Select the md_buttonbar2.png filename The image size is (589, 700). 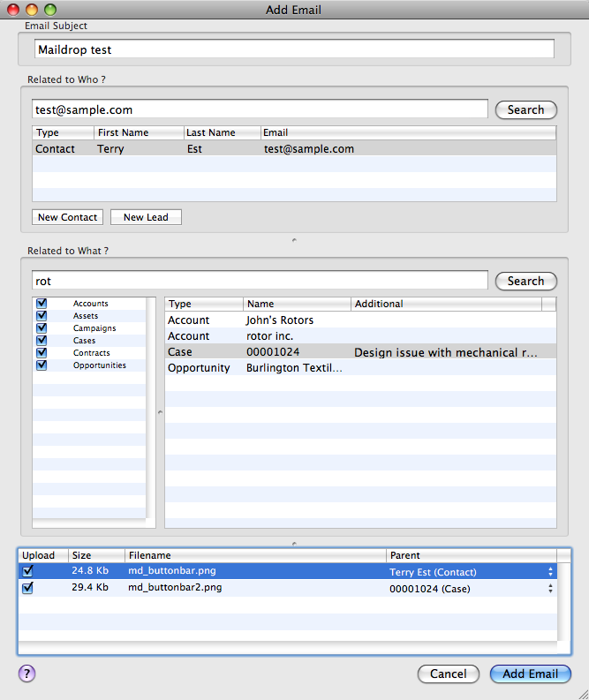tap(175, 587)
